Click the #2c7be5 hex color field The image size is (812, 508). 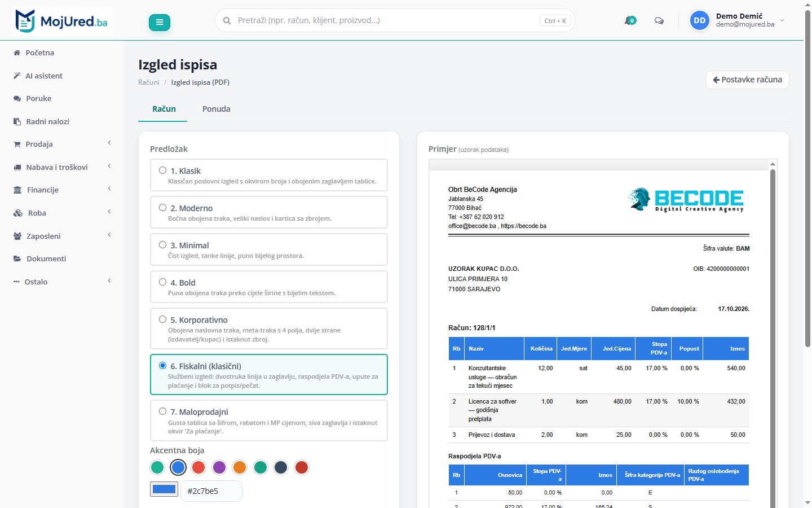point(211,491)
